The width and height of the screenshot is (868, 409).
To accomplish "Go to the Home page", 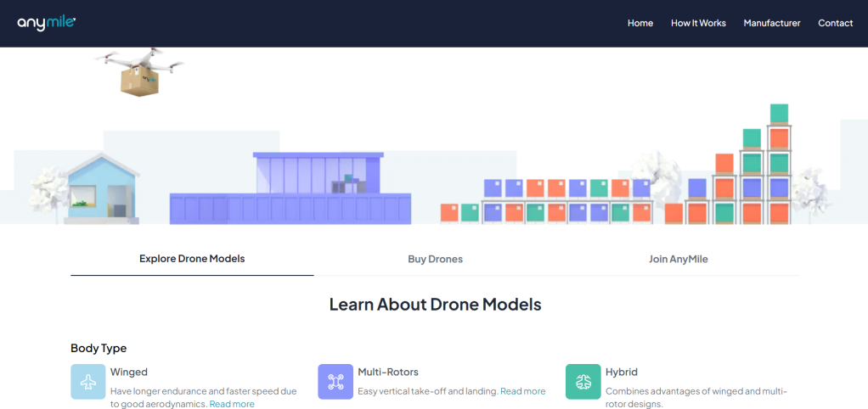I will (x=640, y=23).
